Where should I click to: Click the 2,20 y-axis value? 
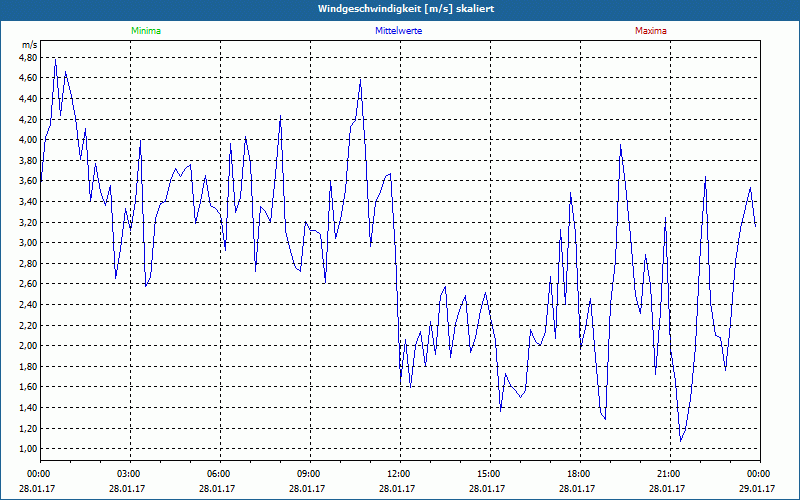pyautogui.click(x=29, y=326)
